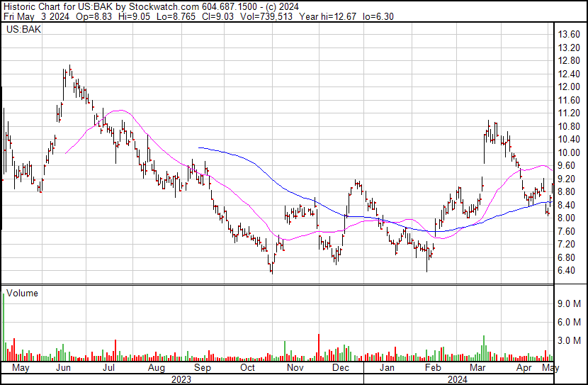
Task: Click the Hi=9.05 high value
Action: pos(133,16)
